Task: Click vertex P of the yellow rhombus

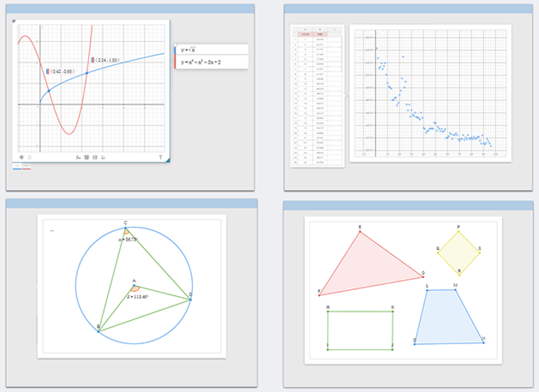Action: tap(458, 232)
